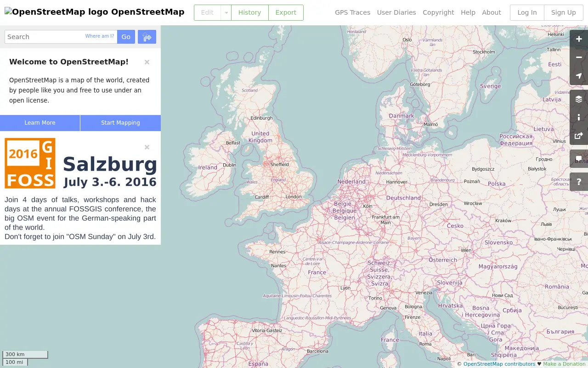Open the share map panel
This screenshot has height=368, width=588.
tap(579, 136)
